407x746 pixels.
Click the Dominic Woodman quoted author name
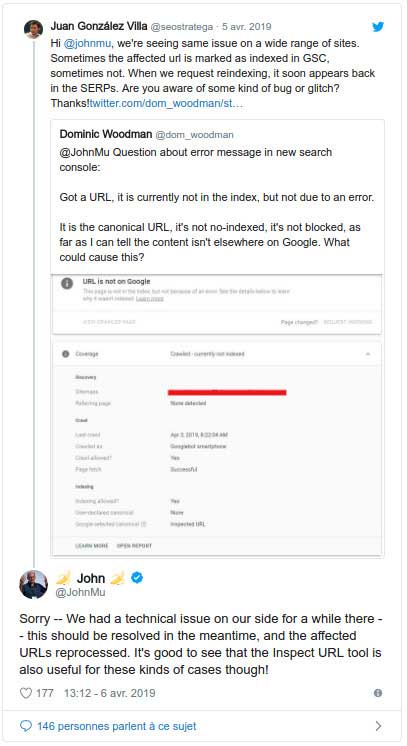point(106,135)
